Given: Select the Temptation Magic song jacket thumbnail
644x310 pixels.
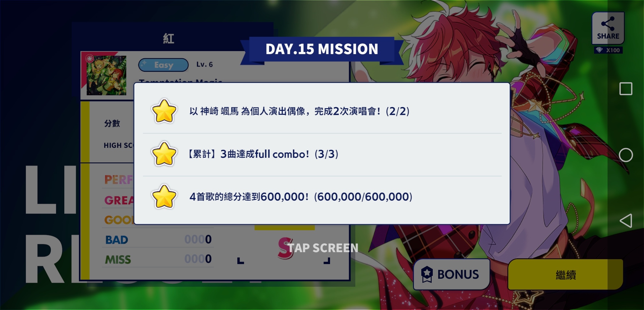Looking at the screenshot, I should coord(106,75).
